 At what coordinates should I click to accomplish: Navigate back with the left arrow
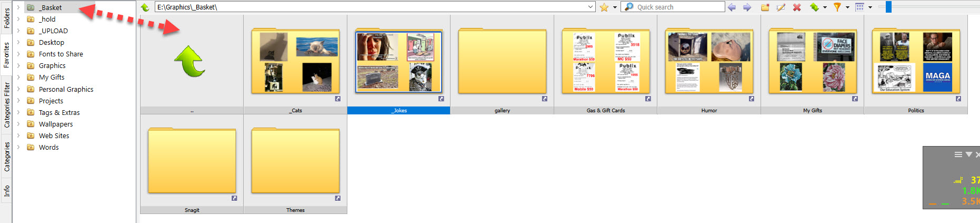click(x=732, y=7)
